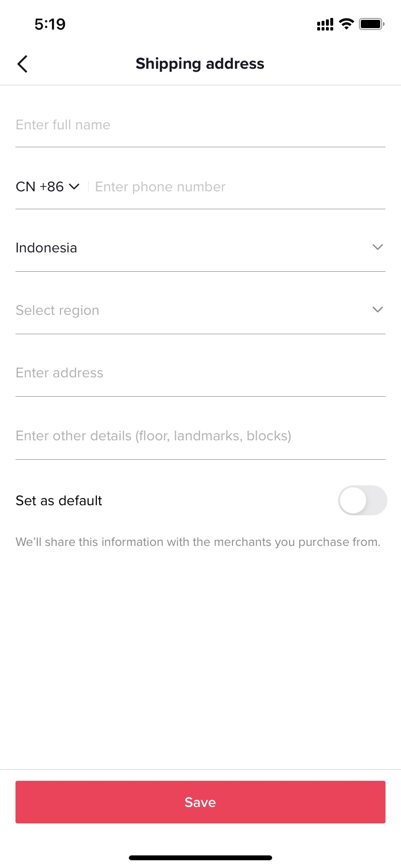Click the chevron beside CN +86
Screen dimensions: 401x868
[x=74, y=186]
